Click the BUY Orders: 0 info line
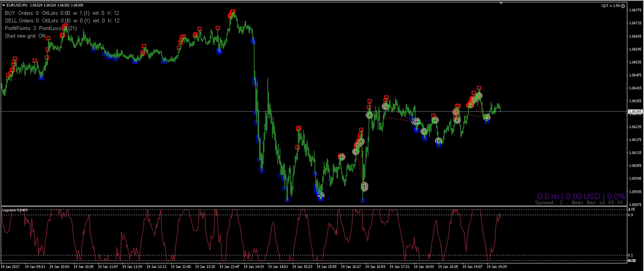 pos(62,13)
